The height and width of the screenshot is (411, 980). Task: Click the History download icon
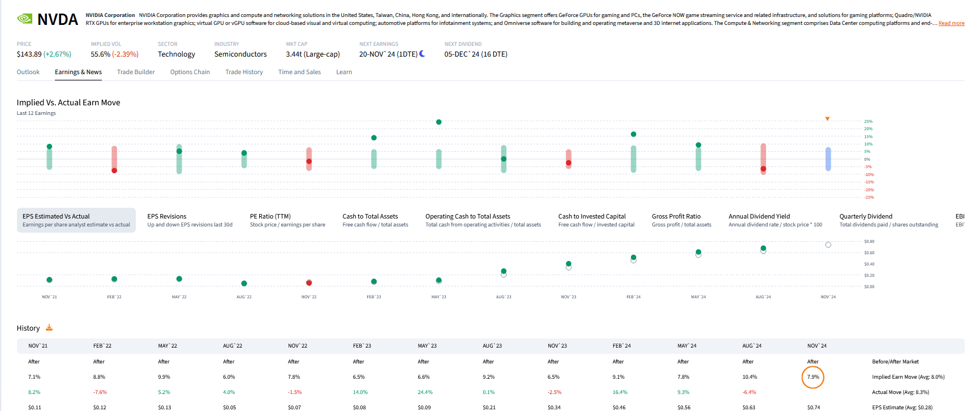click(49, 328)
